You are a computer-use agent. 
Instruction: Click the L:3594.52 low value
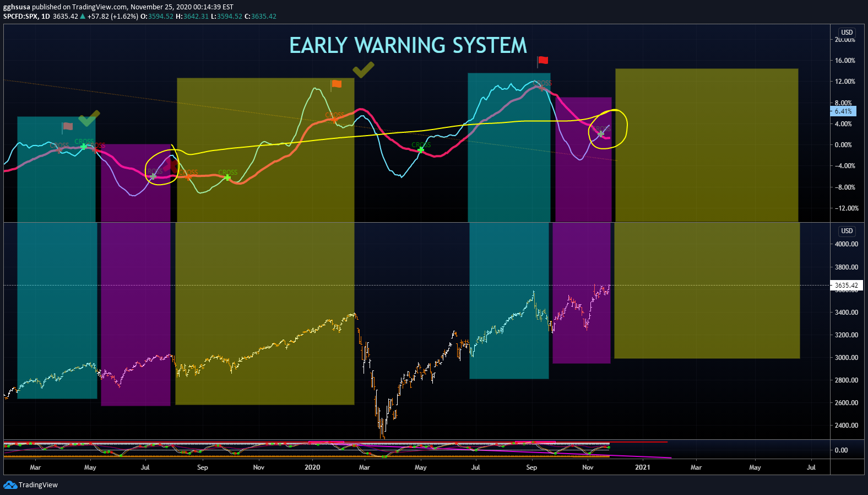[226, 17]
